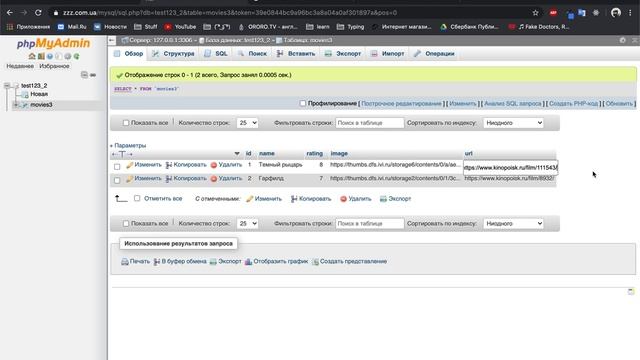Screen dimensions: 640x360
Task: Click the upper Фильтровать строки search field
Action: pyautogui.click(x=370, y=123)
